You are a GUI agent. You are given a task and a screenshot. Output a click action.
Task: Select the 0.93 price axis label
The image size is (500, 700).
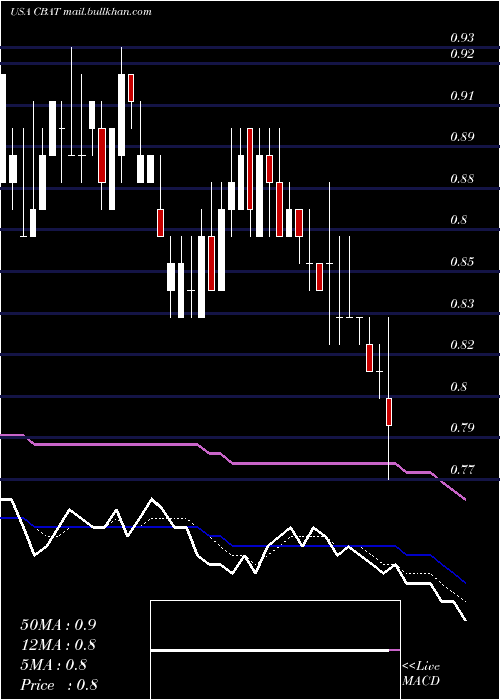(x=462, y=38)
